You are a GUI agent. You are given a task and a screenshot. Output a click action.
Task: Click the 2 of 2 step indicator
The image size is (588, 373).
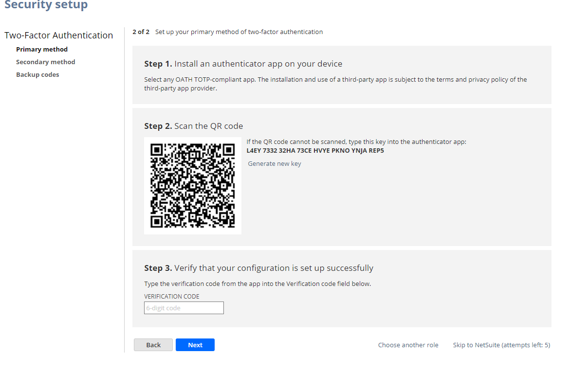[x=141, y=32]
